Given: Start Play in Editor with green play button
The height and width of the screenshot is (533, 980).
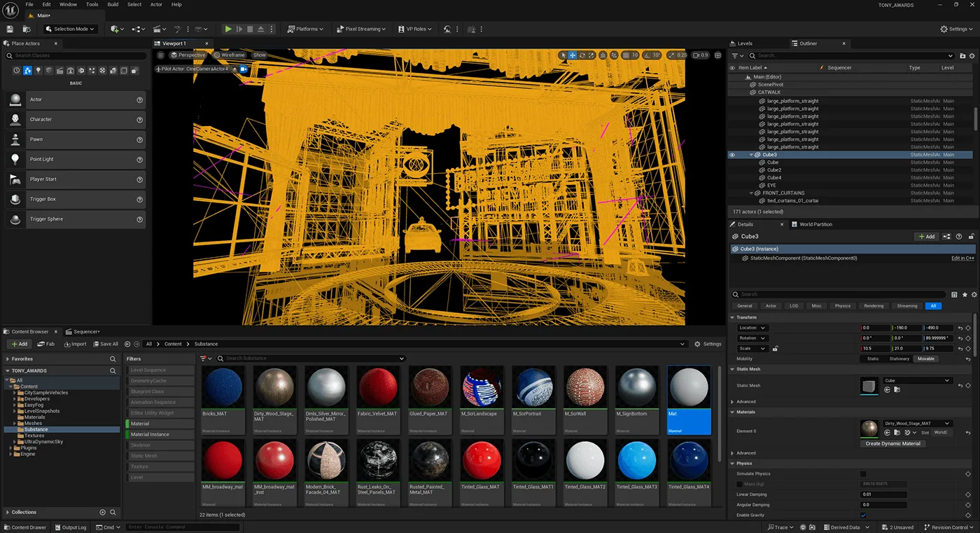Looking at the screenshot, I should [x=228, y=29].
